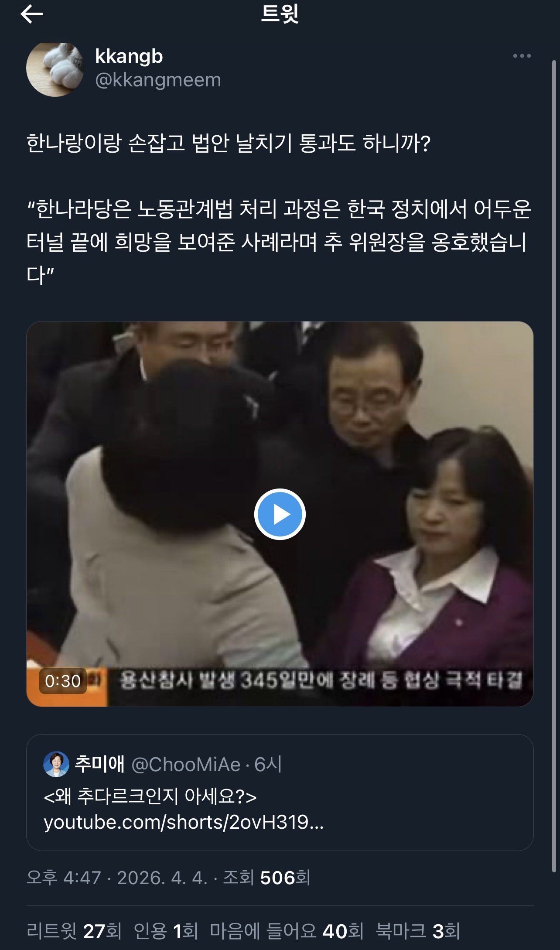The image size is (560, 950).
Task: Open the three-dot more options menu
Action: point(522,56)
